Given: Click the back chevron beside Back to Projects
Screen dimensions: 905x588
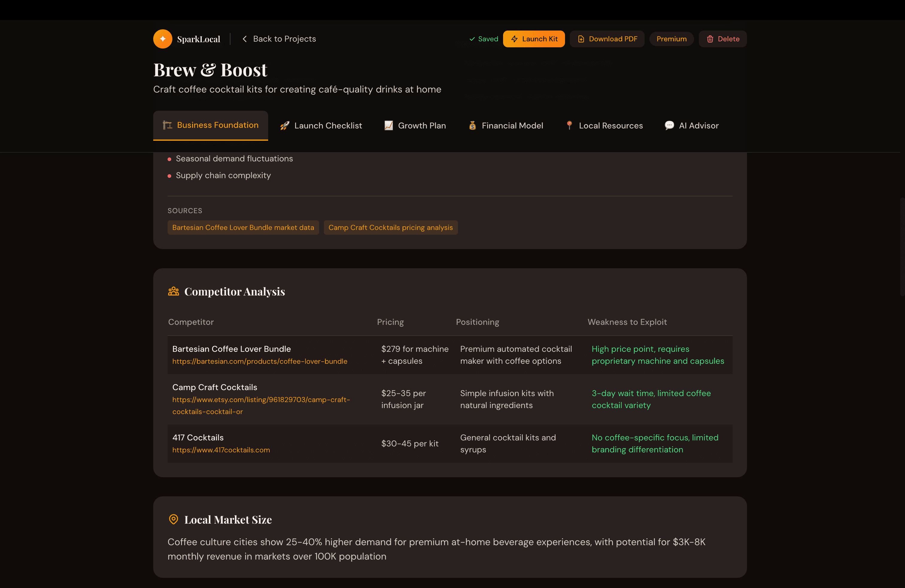Looking at the screenshot, I should pos(245,39).
